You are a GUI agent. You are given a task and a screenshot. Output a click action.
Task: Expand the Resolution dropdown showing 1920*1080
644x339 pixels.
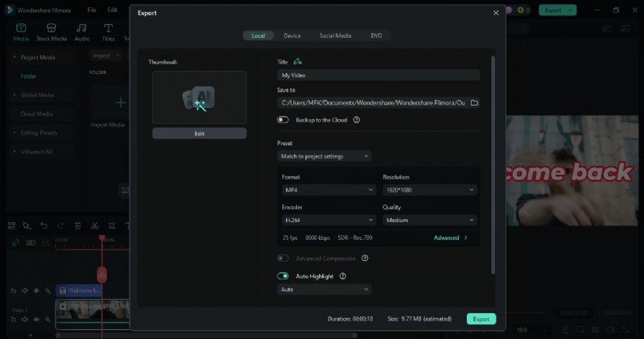click(x=429, y=190)
